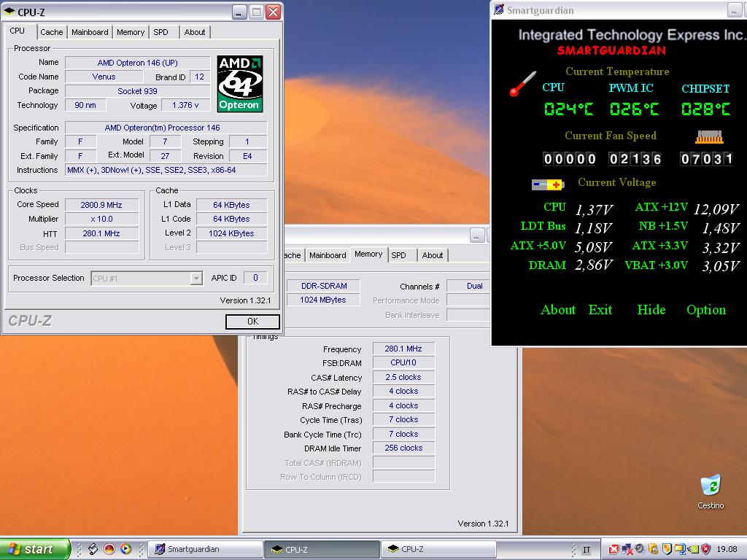Switch to Cache tab in front CPU-Z

52,32
